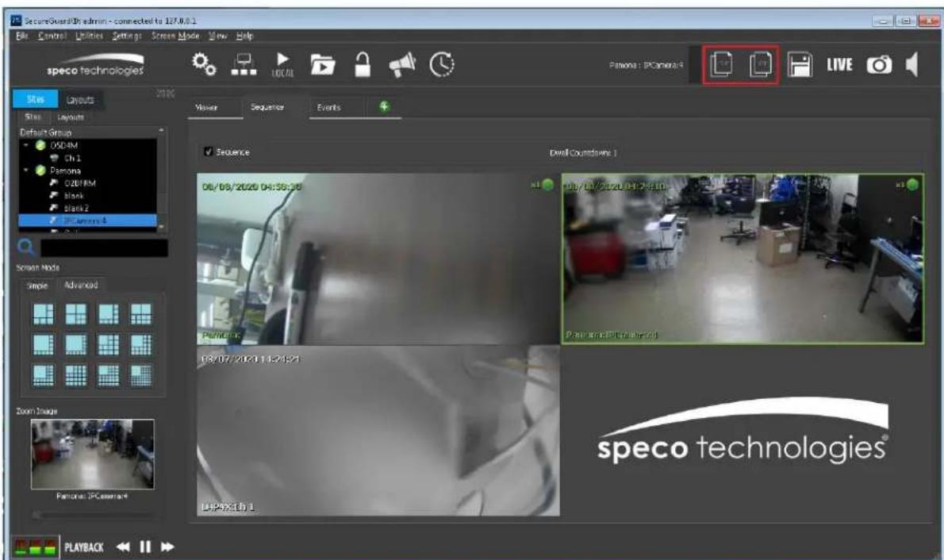
Task: Select first layout icon in top row
Action: [44, 314]
